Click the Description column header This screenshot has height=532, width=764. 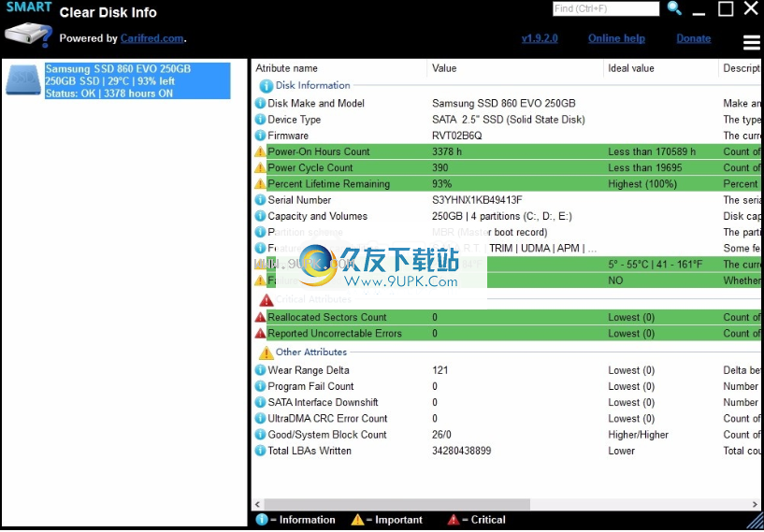coord(740,68)
